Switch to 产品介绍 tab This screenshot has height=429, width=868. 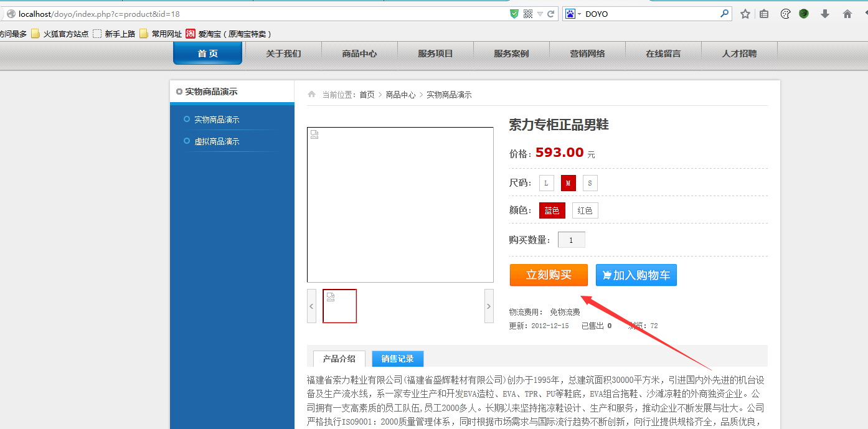[339, 359]
